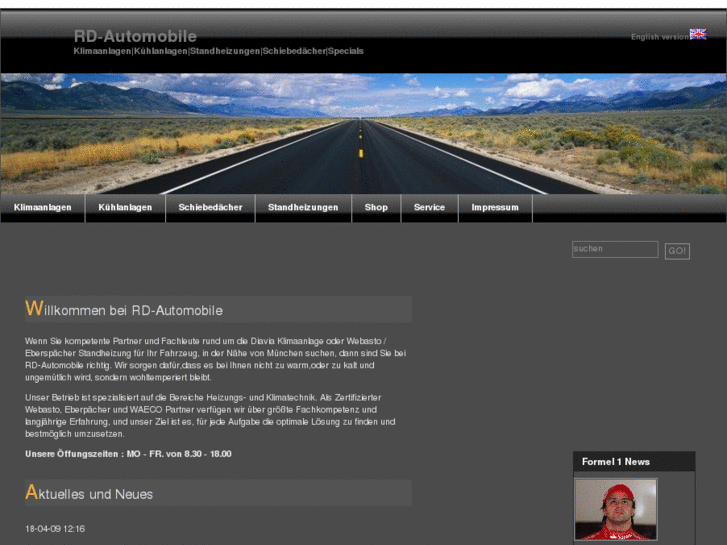Image resolution: width=727 pixels, height=545 pixels.
Task: Open the Service navigation tab
Action: pyautogui.click(x=429, y=208)
